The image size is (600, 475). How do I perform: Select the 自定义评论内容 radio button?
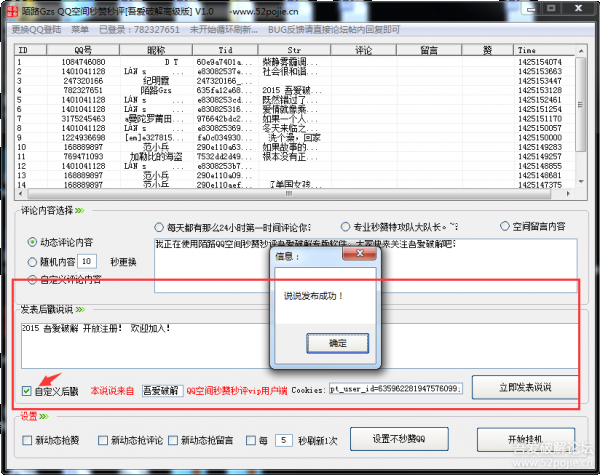pos(32,280)
